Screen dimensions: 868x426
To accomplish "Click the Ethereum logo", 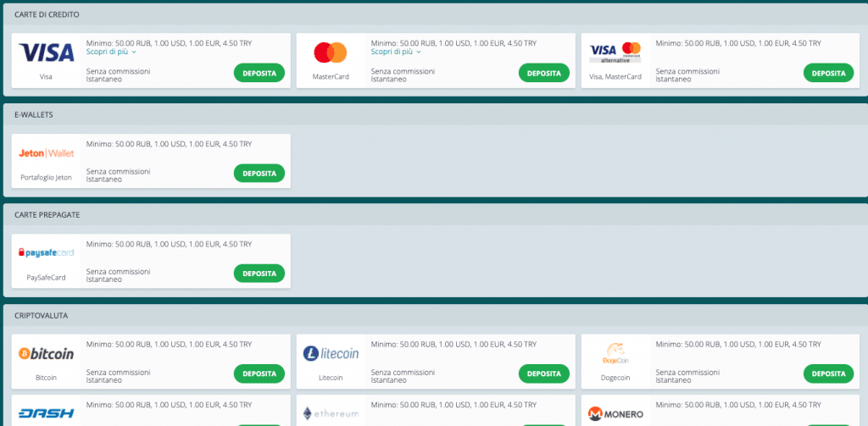I will tap(331, 413).
